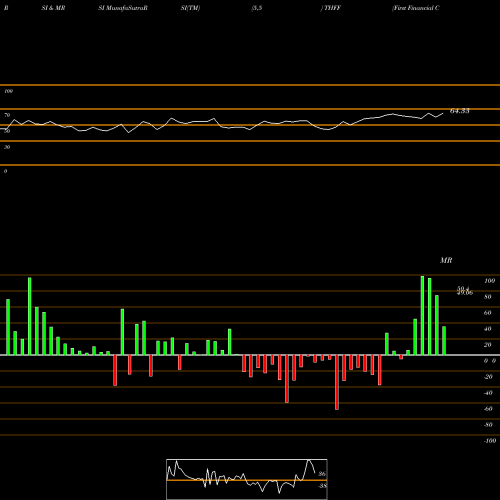This screenshot has width=500, height=500.
Task: Click the -60 axis label in MR panel
Action: [x=488, y=409]
